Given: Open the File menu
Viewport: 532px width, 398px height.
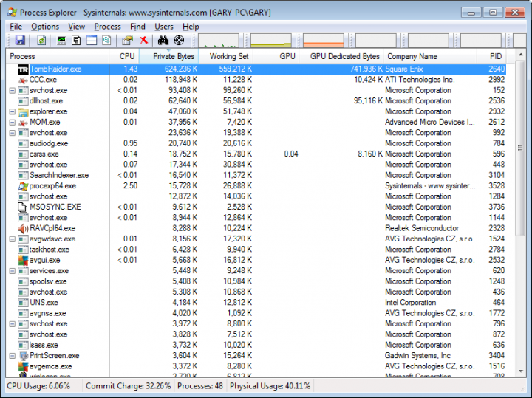Looking at the screenshot, I should [x=16, y=27].
